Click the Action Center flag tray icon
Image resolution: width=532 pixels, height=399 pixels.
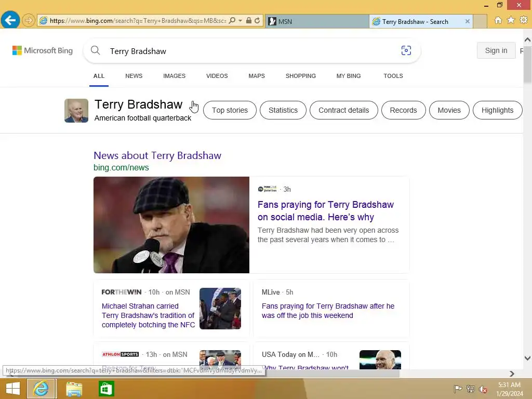[x=458, y=389]
